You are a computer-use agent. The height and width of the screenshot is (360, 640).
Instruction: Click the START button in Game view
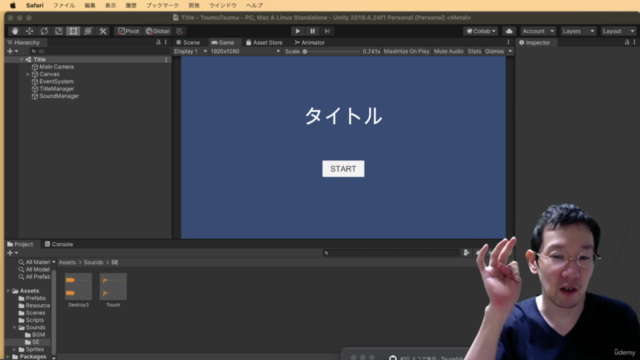coord(343,169)
